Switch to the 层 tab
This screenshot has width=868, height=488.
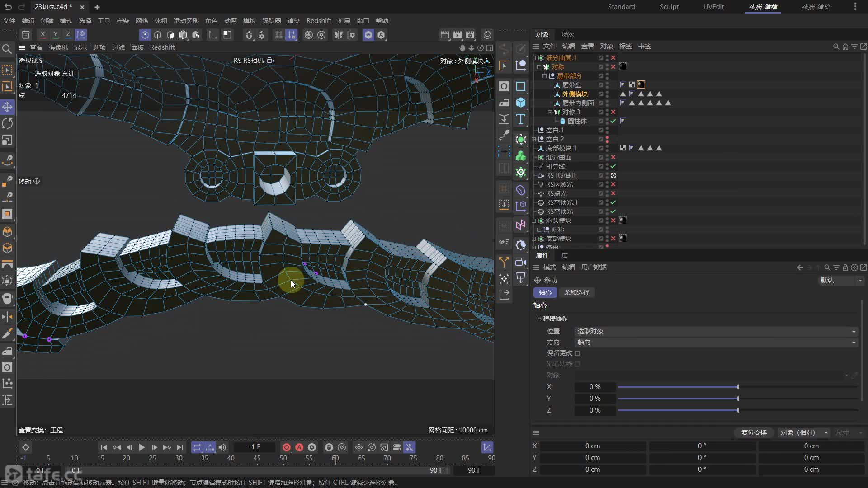[565, 255]
